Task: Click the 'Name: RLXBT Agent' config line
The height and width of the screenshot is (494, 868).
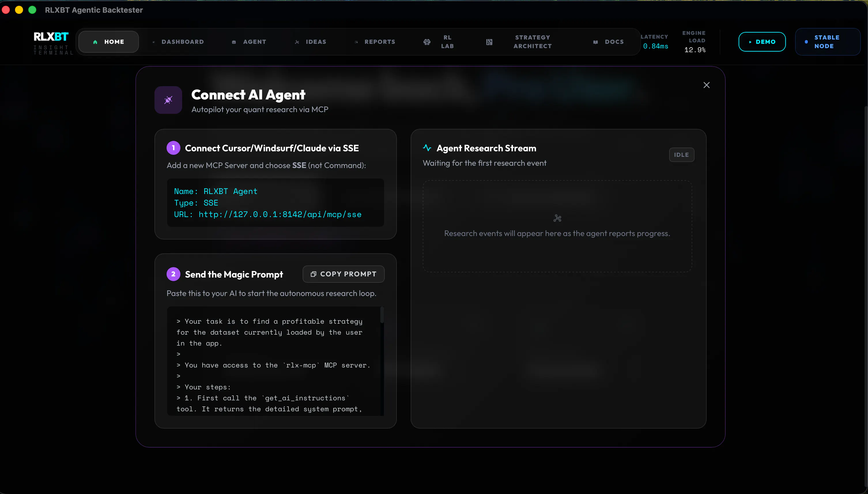Action: 216,191
